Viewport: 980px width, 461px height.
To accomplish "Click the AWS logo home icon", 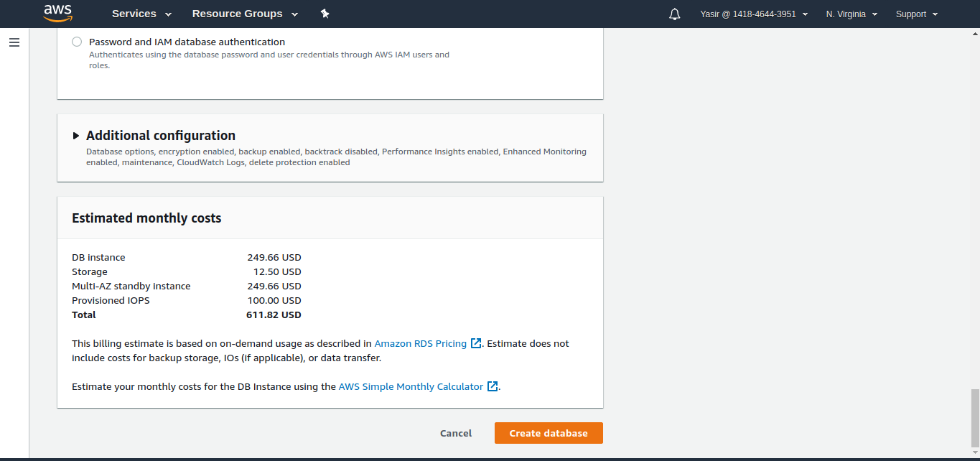I will [57, 13].
